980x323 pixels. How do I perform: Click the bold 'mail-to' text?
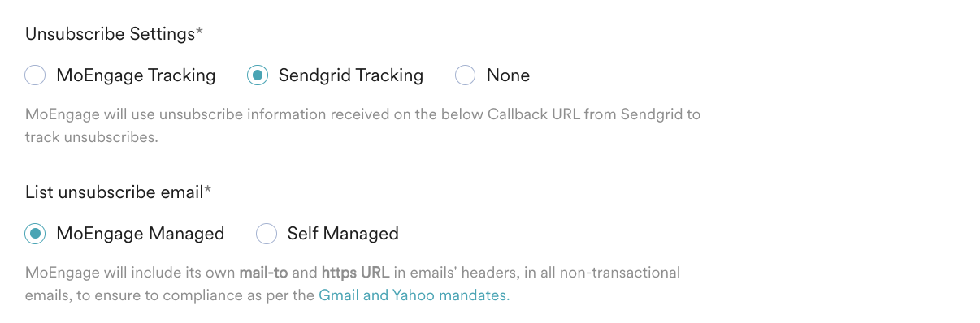[x=262, y=273]
